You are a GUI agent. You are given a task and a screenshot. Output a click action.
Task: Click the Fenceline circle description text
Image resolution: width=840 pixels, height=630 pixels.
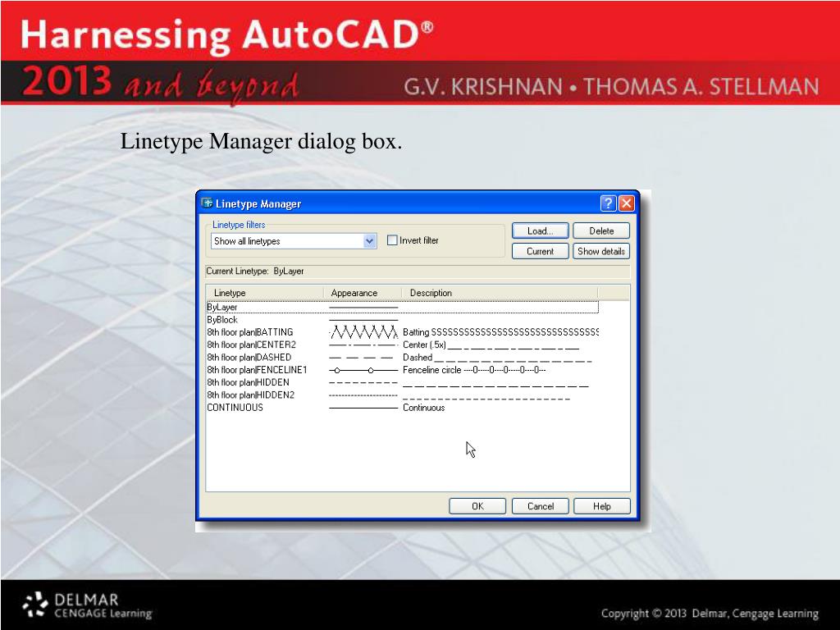click(474, 370)
